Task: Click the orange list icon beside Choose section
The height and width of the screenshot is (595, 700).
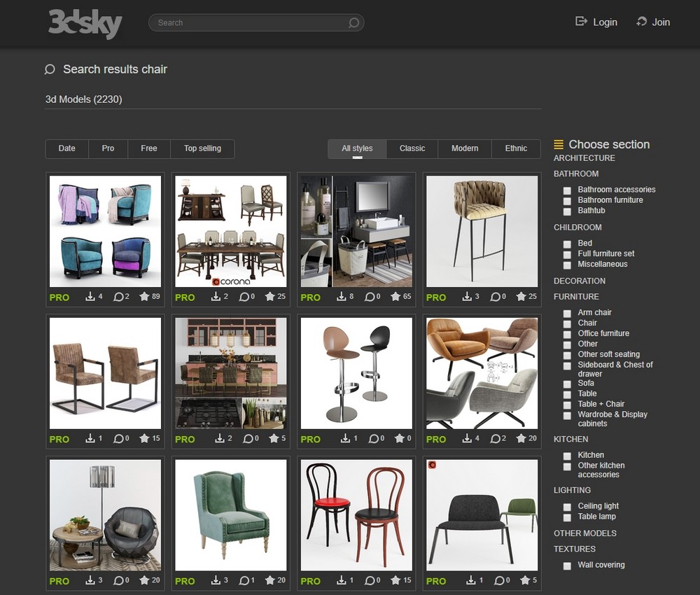Action: click(558, 144)
